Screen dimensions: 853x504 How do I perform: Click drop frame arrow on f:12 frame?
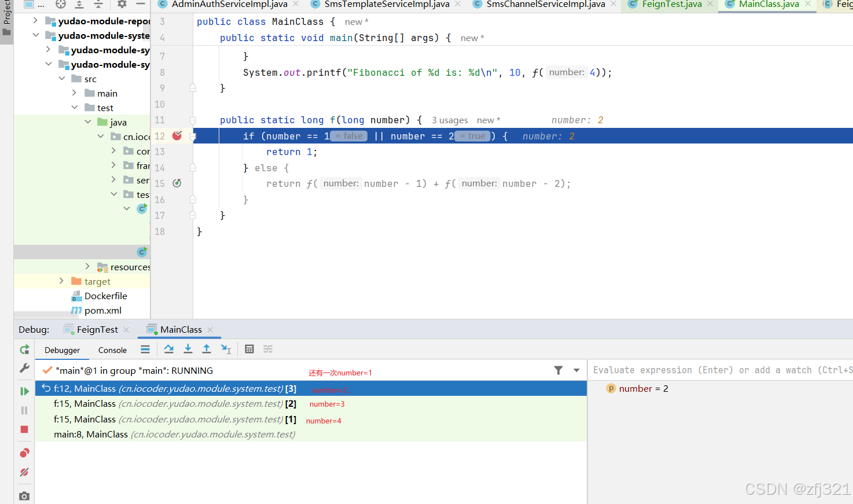pos(46,388)
